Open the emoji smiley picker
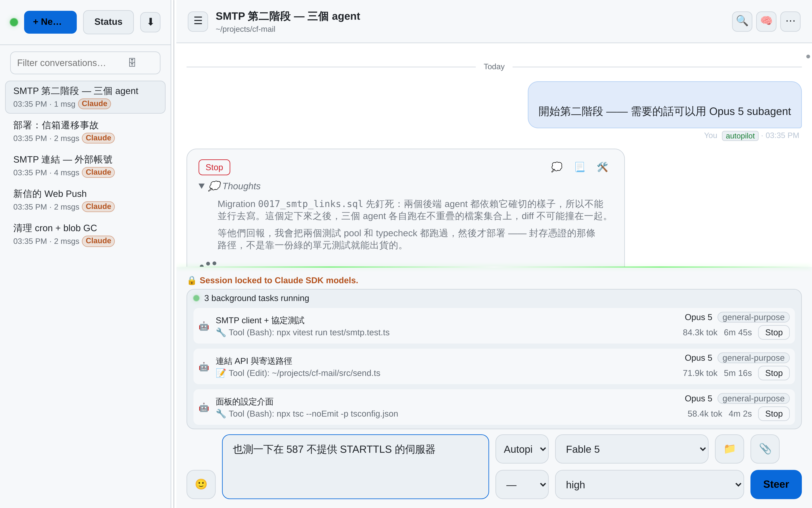 point(201,484)
